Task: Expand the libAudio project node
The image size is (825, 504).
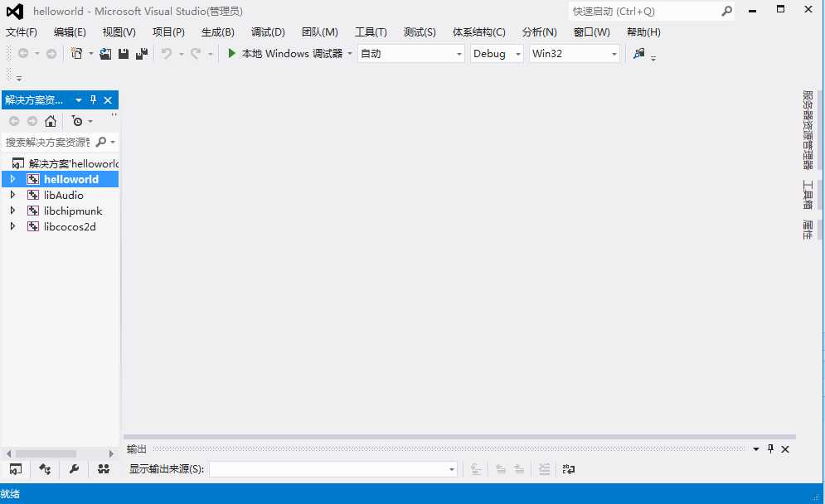Action: (x=12, y=195)
